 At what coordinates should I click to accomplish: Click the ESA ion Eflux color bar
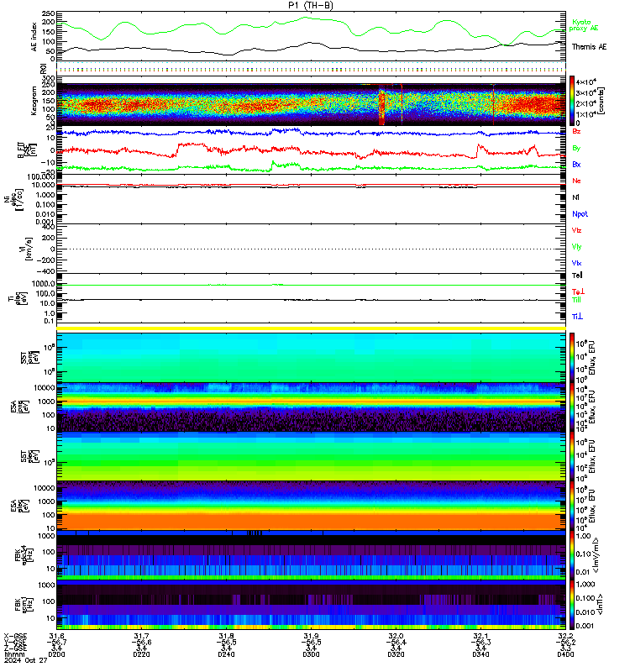572,407
